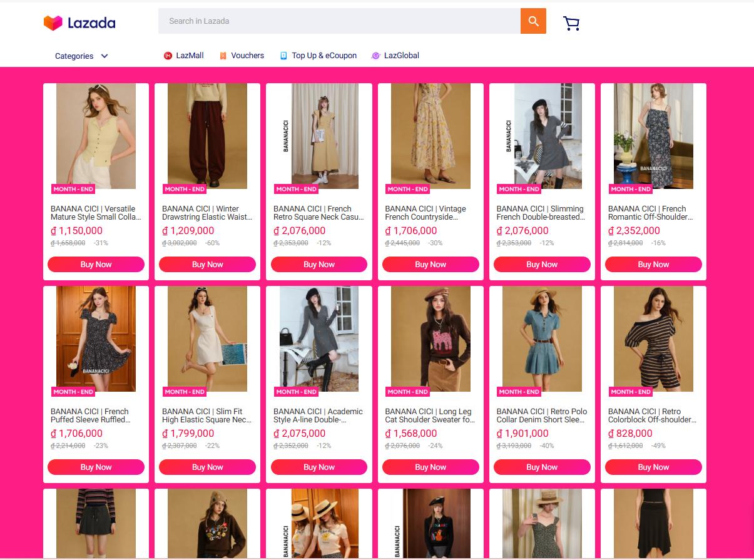Screen dimensions: 754x560
Task: Buy Now the Versatile Mature Style top
Action: (96, 265)
